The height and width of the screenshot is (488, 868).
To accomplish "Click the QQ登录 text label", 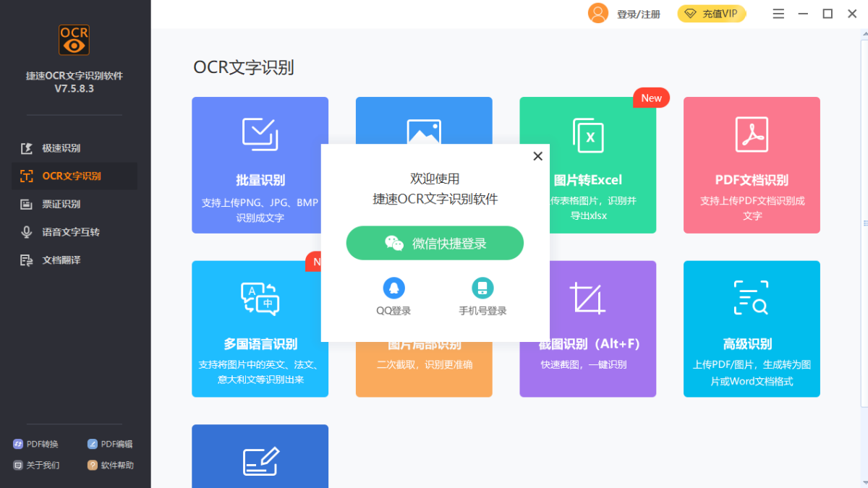I will click(393, 311).
